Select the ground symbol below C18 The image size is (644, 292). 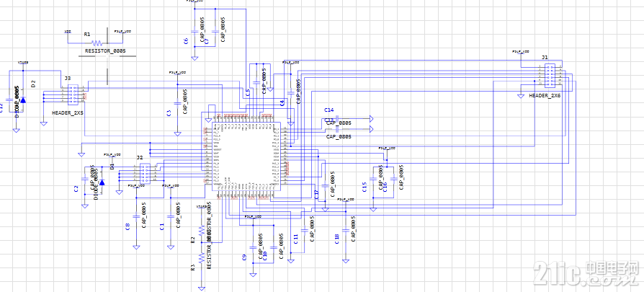pos(345,260)
